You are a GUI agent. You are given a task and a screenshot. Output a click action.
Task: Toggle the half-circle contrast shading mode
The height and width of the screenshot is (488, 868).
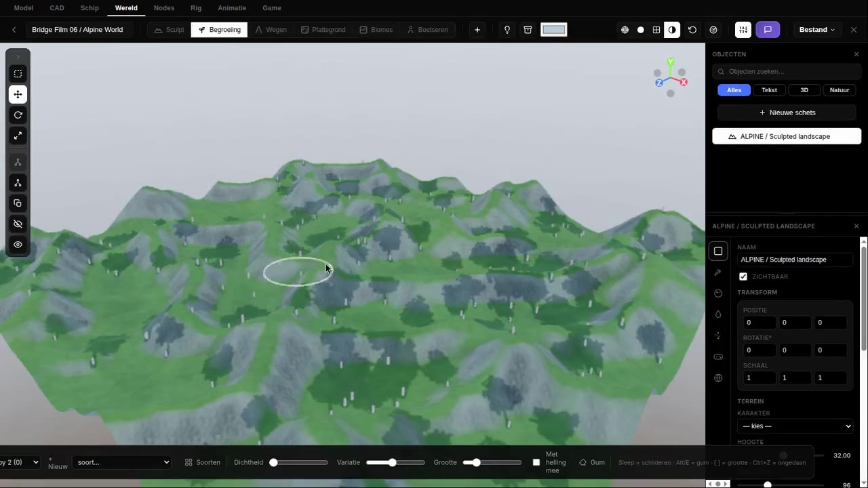click(x=672, y=30)
